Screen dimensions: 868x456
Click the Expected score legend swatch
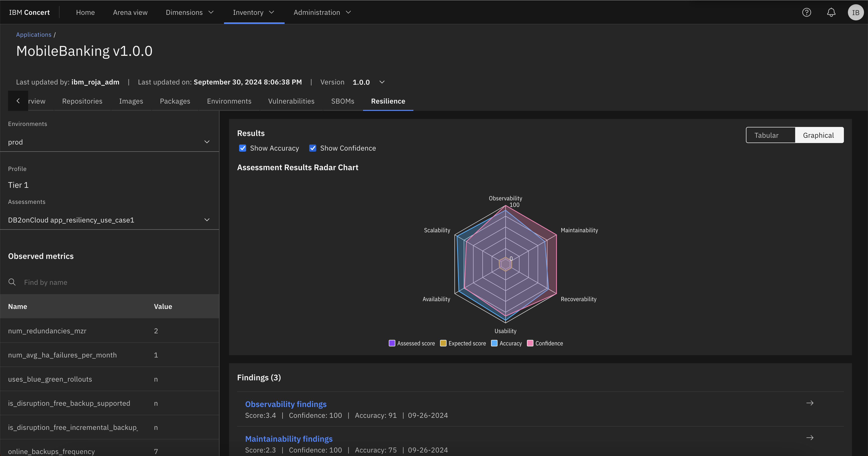coord(443,343)
